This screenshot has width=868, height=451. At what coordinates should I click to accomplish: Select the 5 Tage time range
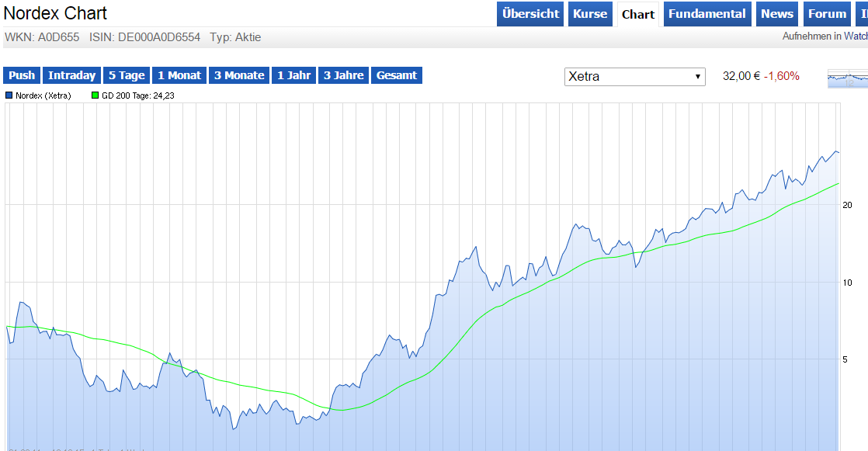tap(127, 75)
